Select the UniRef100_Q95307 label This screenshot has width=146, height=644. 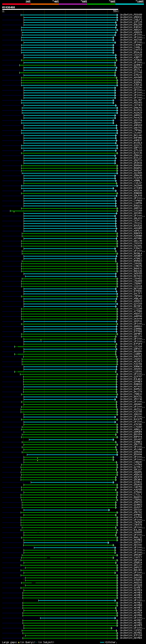131,543
